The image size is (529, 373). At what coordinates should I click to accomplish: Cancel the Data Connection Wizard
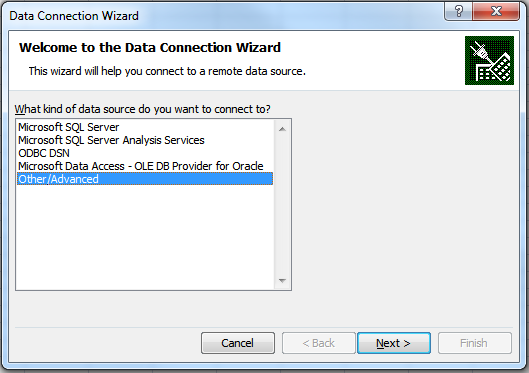pos(238,343)
